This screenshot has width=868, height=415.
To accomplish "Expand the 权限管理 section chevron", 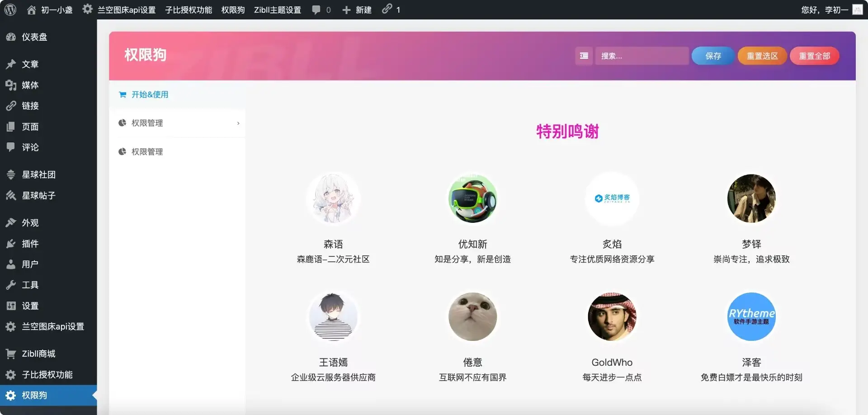I will click(238, 123).
